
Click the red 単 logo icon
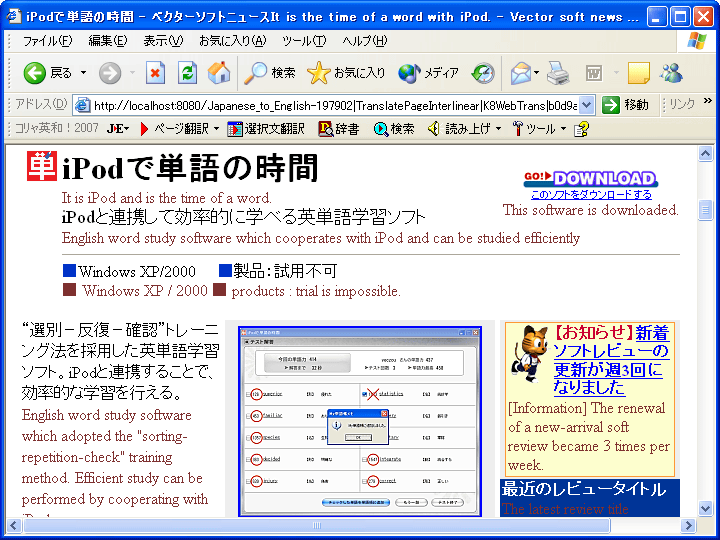click(x=42, y=166)
